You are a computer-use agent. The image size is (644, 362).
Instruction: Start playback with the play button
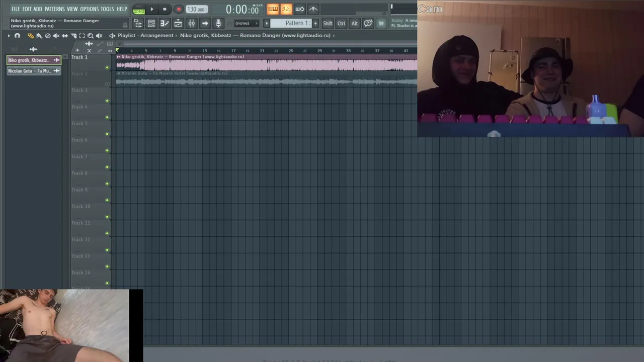click(x=152, y=9)
